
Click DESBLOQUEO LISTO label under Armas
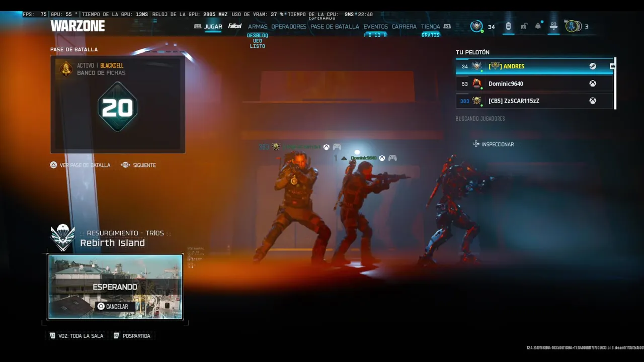258,41
